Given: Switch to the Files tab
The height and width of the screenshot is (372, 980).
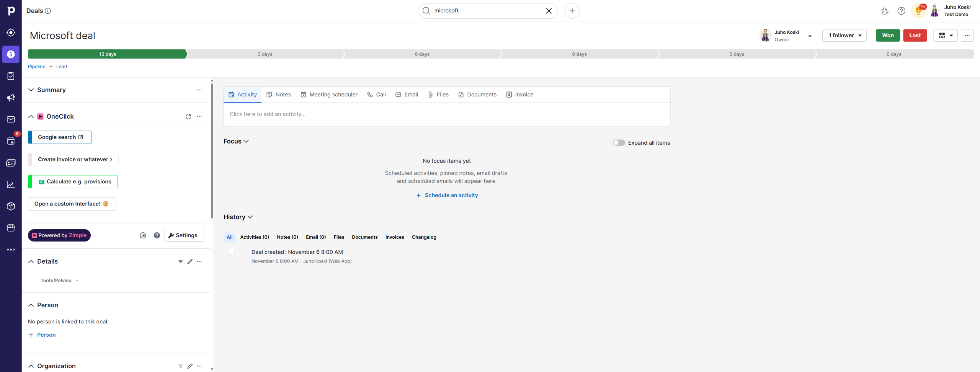Looking at the screenshot, I should pyautogui.click(x=438, y=95).
